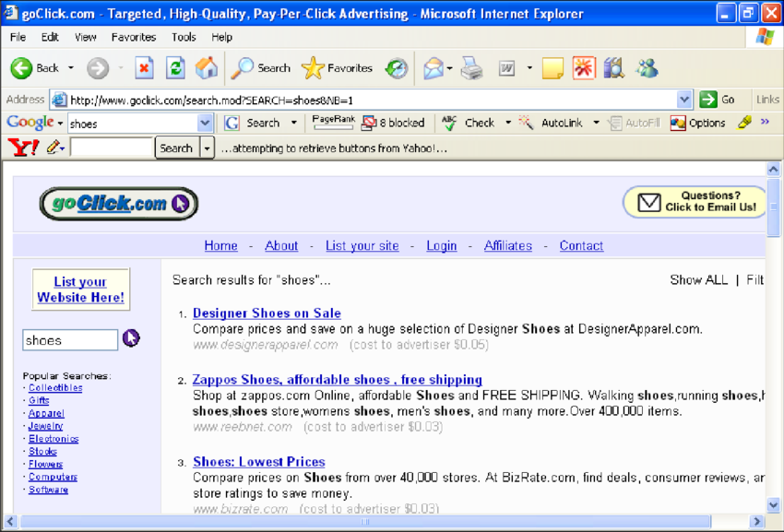The image size is (784, 532).
Task: Open the File menu
Action: (x=18, y=37)
